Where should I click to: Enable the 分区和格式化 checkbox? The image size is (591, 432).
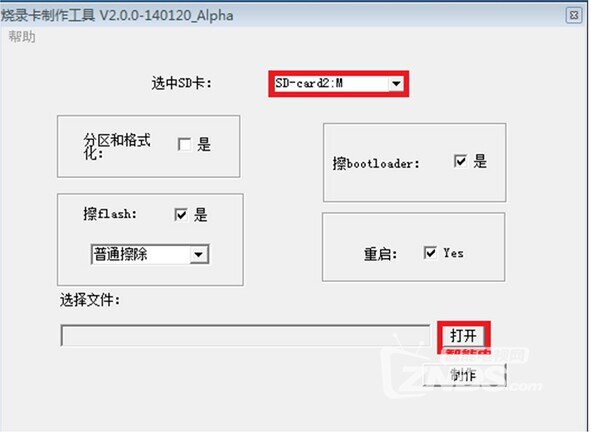pyautogui.click(x=184, y=144)
